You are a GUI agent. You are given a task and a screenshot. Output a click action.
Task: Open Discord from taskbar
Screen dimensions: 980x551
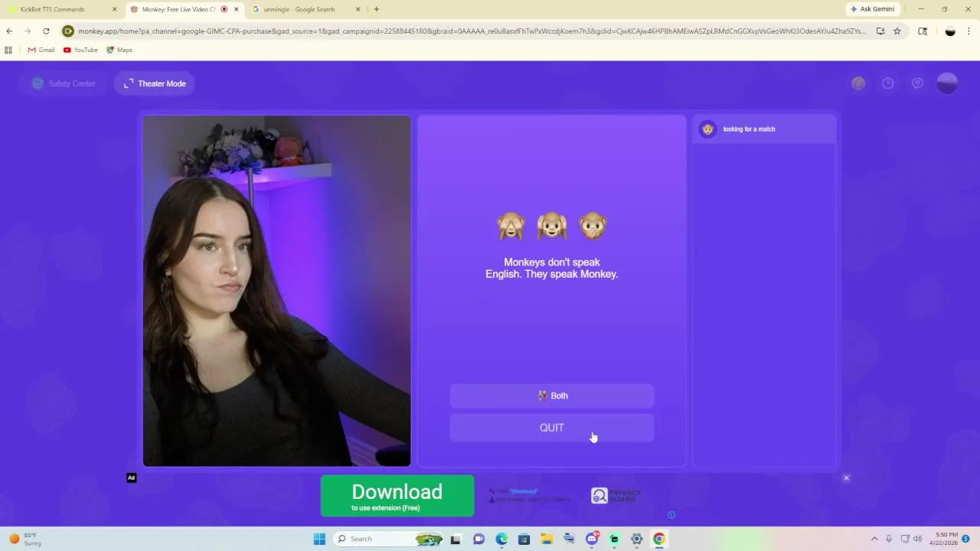point(592,539)
